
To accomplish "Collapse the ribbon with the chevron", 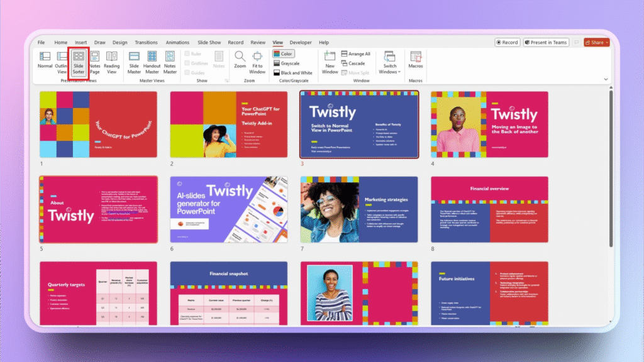I will click(x=606, y=79).
